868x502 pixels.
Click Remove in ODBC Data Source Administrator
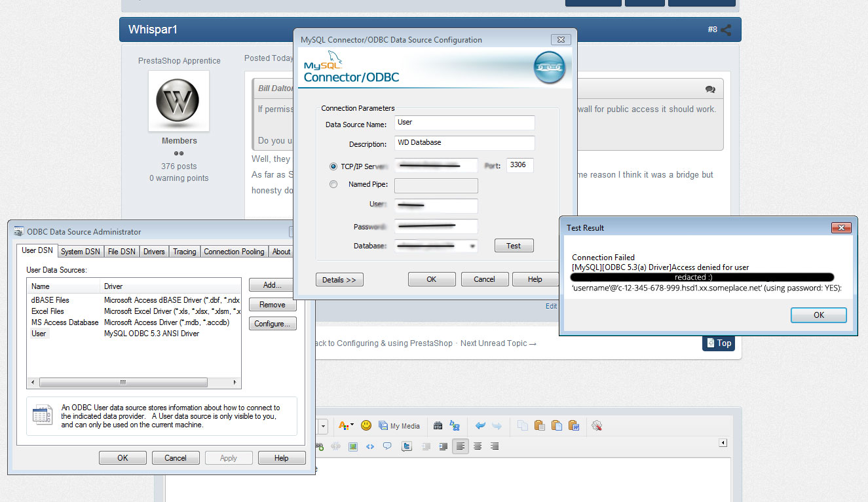273,305
